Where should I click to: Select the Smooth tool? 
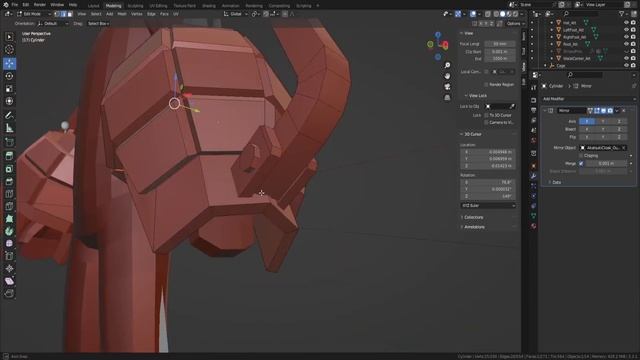click(x=9, y=243)
